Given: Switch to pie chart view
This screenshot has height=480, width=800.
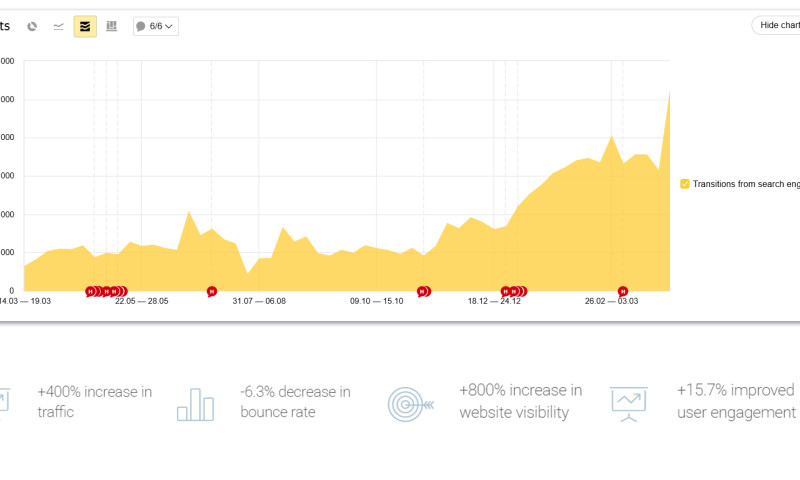Looking at the screenshot, I should coord(32,26).
